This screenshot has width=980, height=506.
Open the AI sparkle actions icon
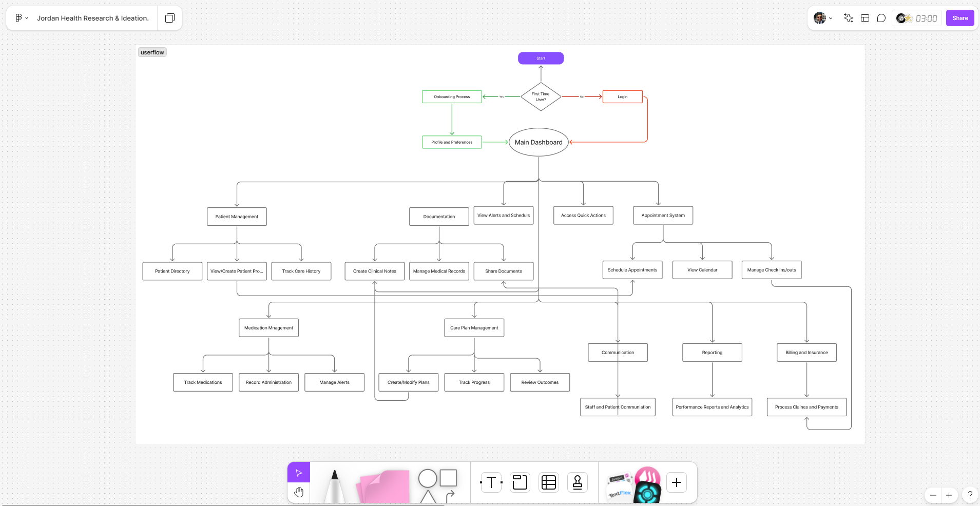(849, 18)
